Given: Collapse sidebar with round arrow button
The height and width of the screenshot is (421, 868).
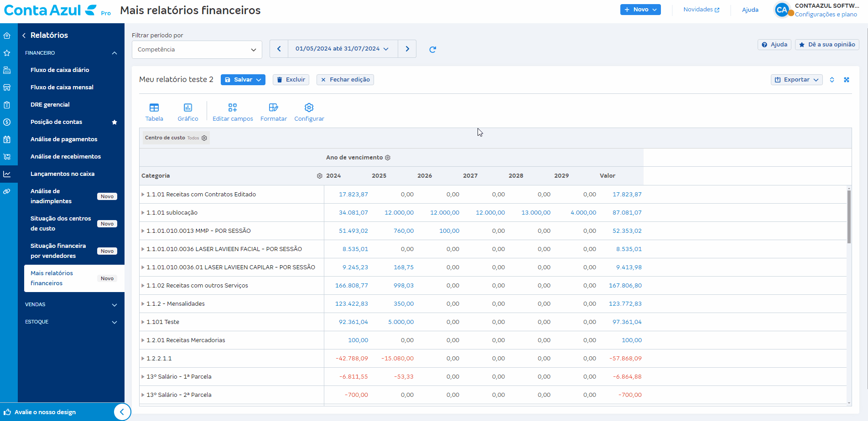Looking at the screenshot, I should click(x=122, y=412).
